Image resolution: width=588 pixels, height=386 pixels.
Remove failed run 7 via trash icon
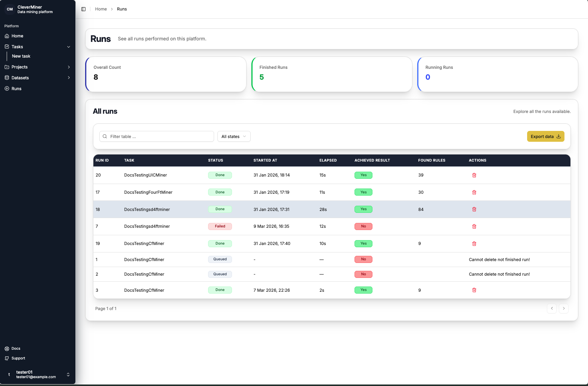coord(474,226)
